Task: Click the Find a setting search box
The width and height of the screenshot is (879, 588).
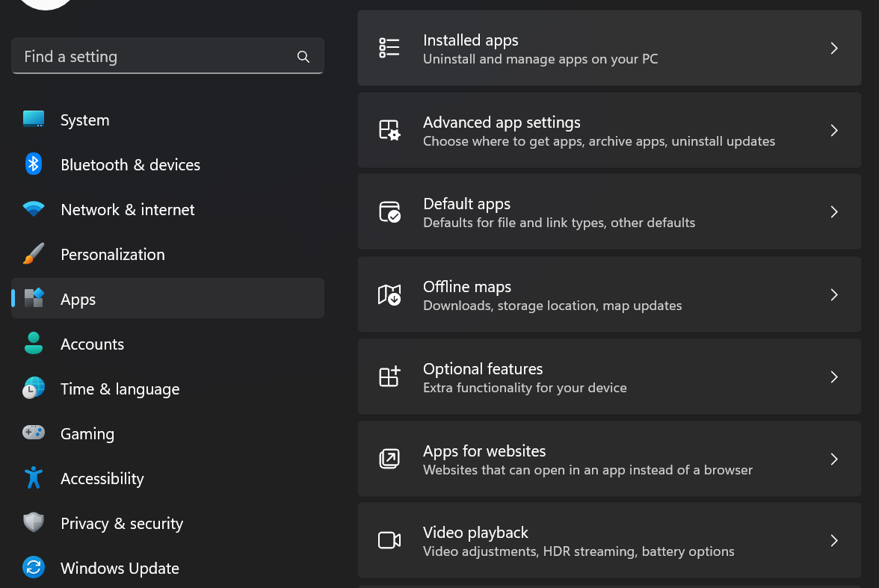Action: [157, 57]
